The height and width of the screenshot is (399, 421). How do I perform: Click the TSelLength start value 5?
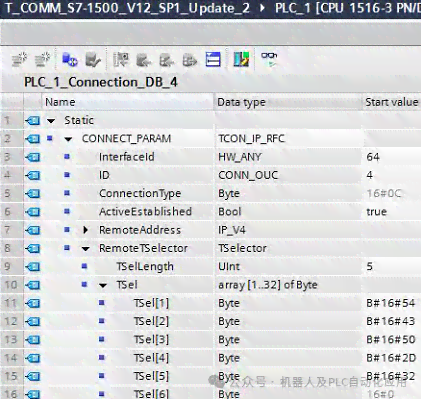tap(369, 266)
